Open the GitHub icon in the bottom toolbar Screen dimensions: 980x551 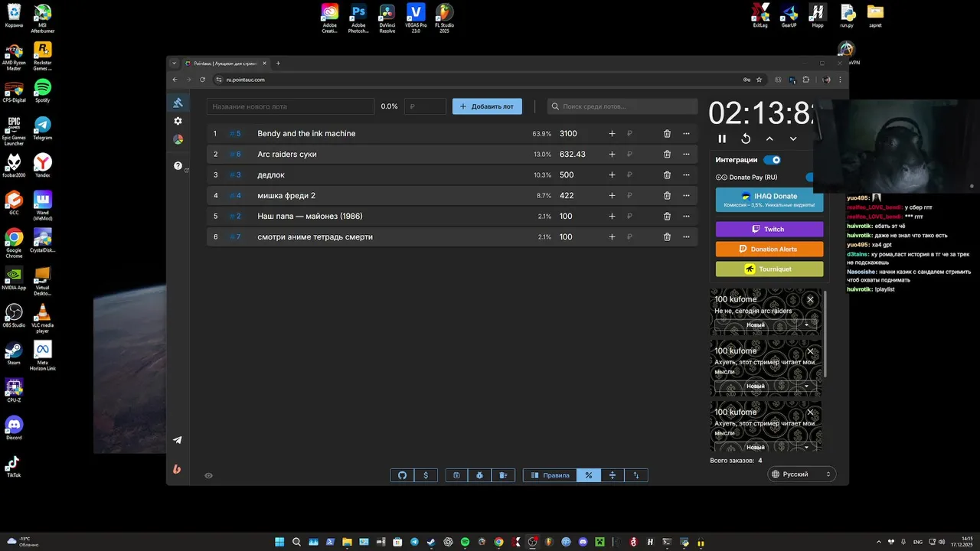point(403,475)
